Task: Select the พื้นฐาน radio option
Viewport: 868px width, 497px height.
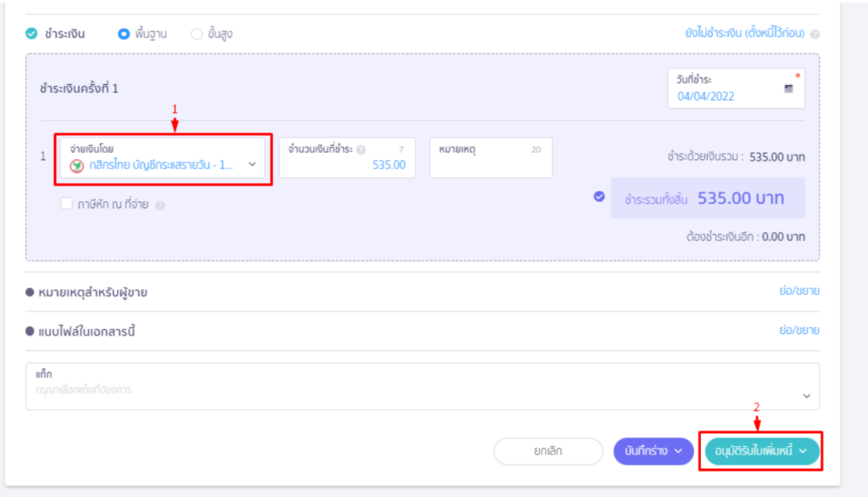Action: click(124, 34)
